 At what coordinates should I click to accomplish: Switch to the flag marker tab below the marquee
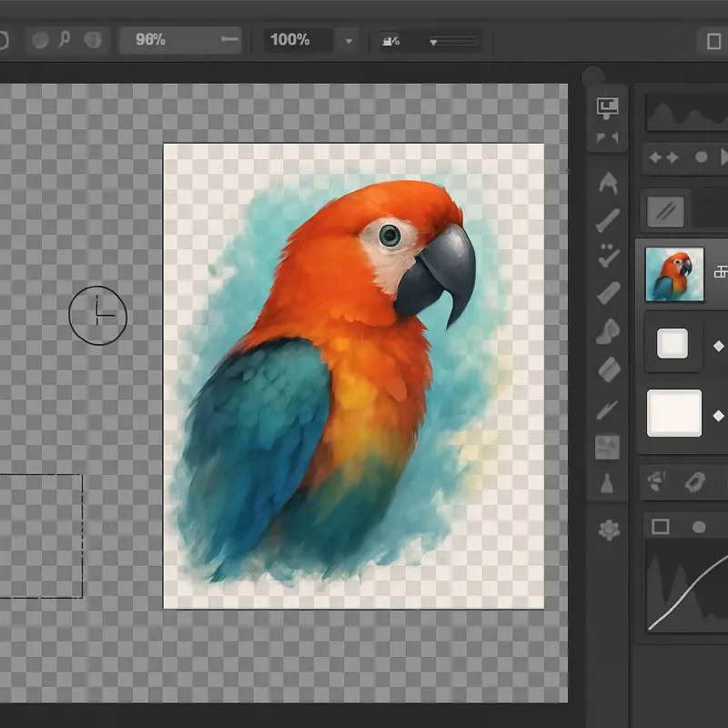(x=607, y=135)
